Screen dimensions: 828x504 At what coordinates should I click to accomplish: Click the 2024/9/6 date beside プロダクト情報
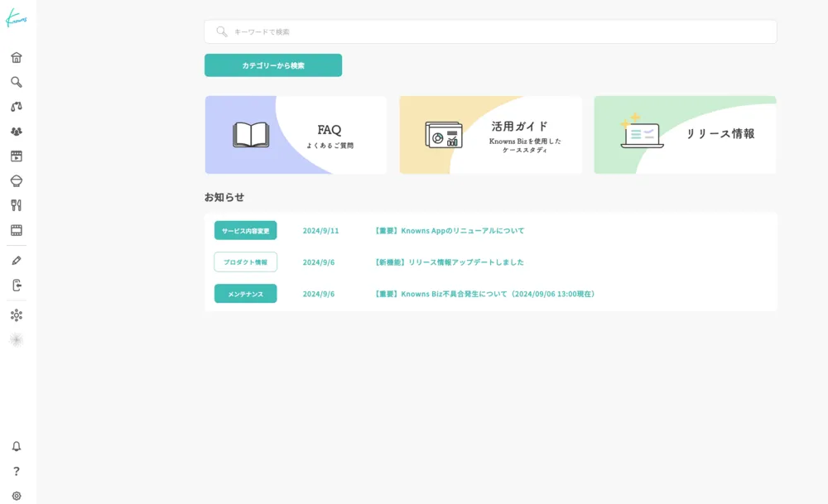[x=319, y=262]
